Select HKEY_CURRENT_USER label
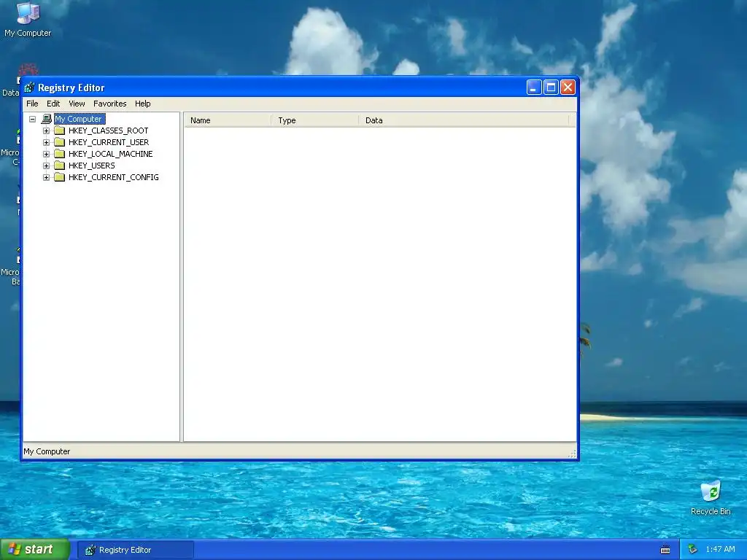This screenshot has height=560, width=747. 109,142
